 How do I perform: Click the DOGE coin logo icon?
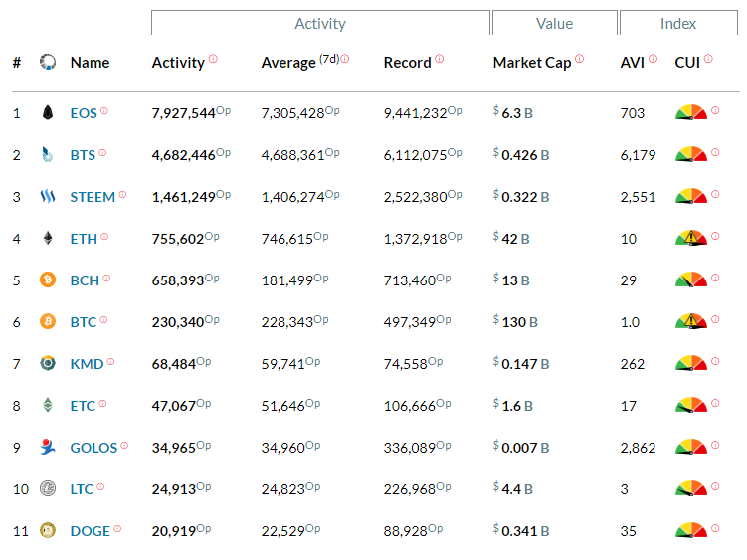[x=48, y=530]
